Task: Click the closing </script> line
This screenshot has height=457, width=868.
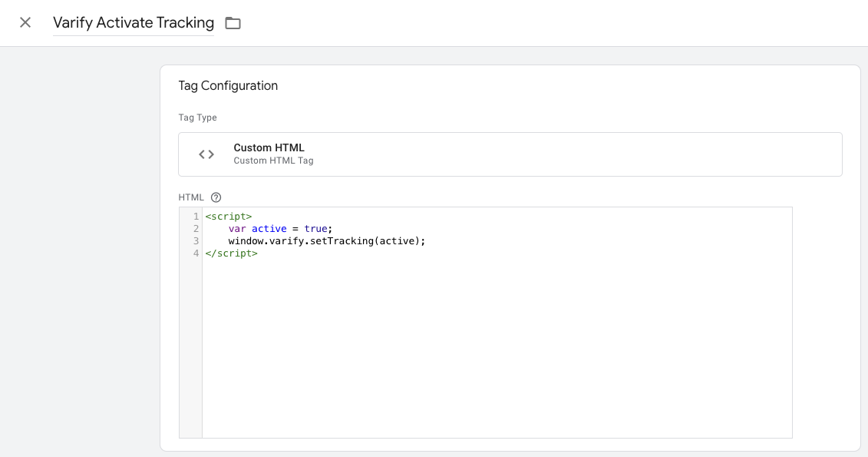Action: pos(232,253)
